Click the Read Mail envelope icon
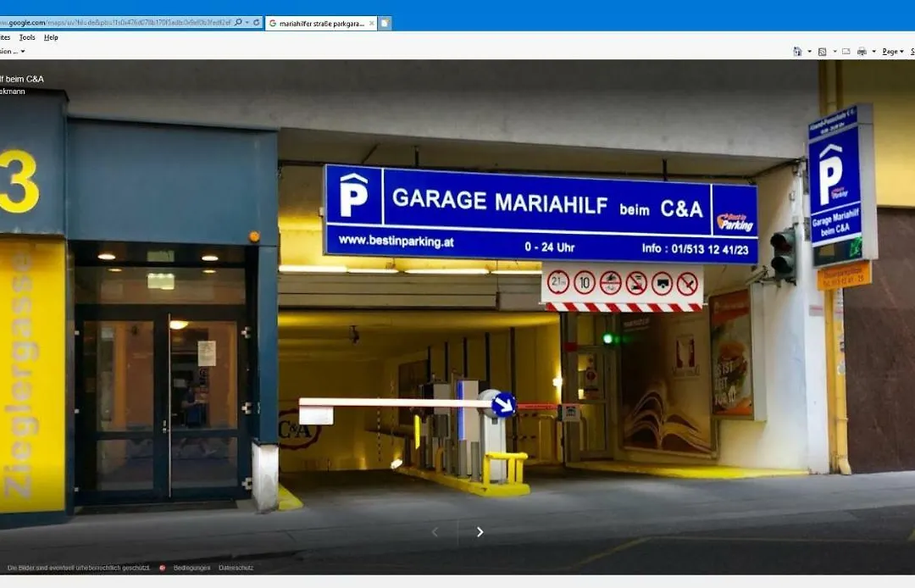Viewport: 915px width, 588px height. click(x=846, y=52)
